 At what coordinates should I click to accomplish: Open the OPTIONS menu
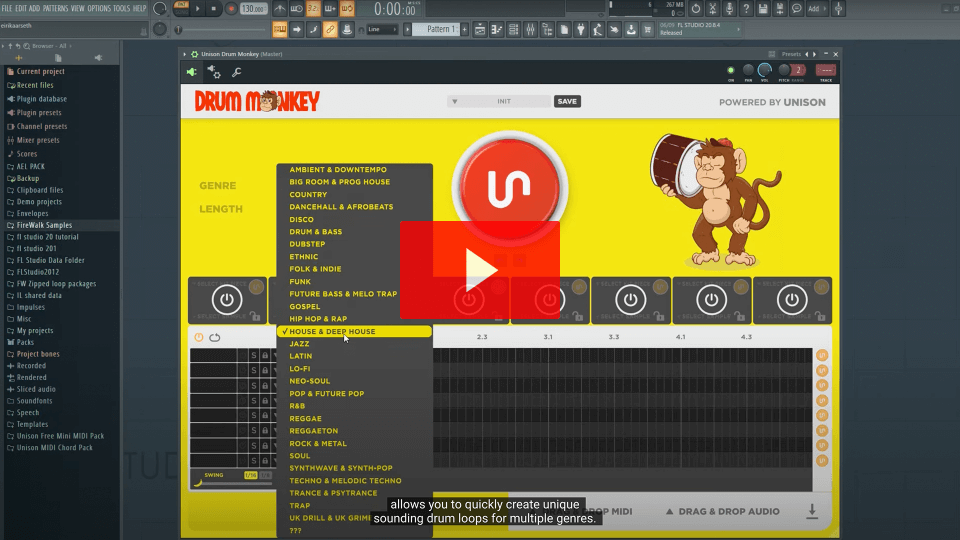tap(99, 9)
